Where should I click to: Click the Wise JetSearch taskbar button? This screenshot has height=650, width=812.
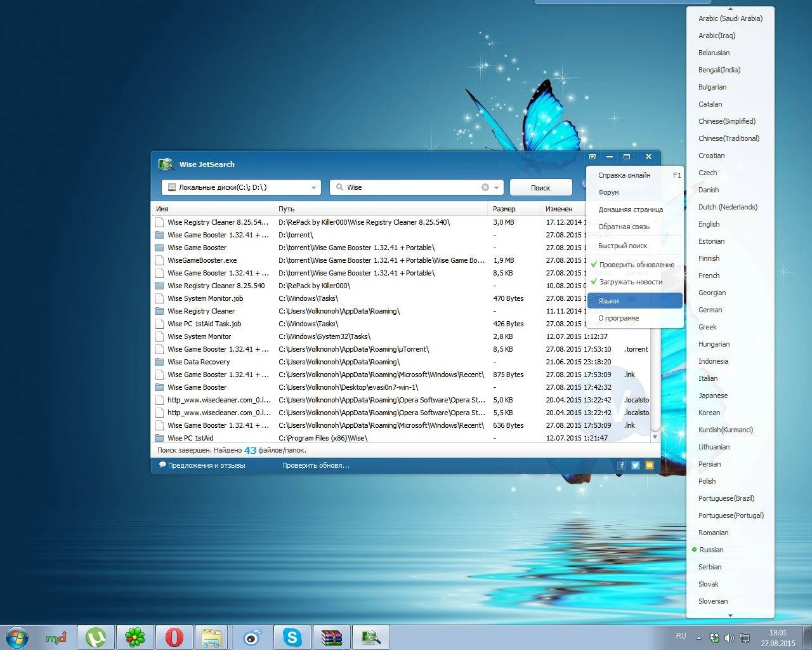(x=371, y=637)
